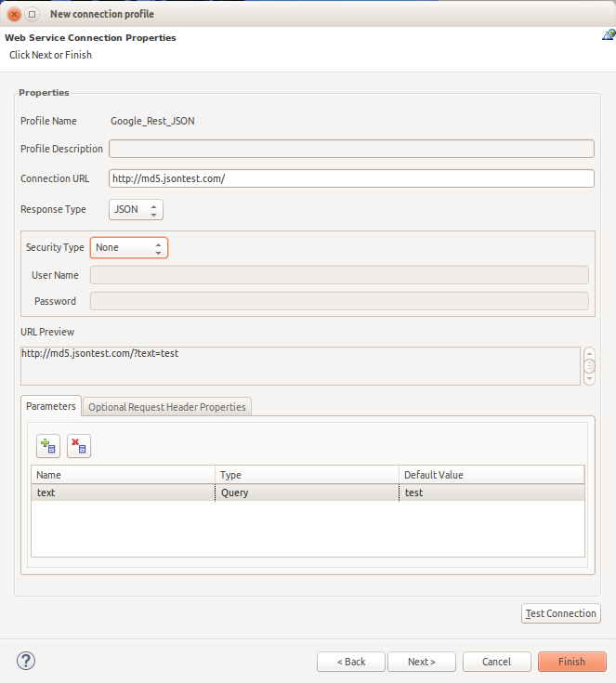Open the Security Type dropdown
Screen dimensions: 616x683
click(128, 248)
